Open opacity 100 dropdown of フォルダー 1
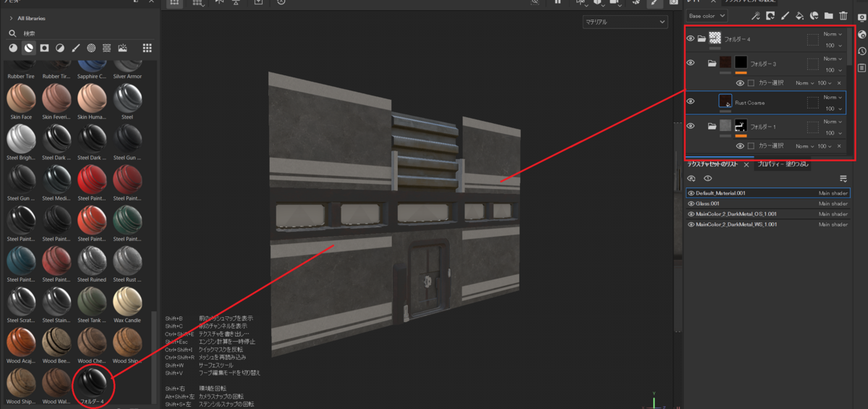868x409 pixels. [x=833, y=133]
